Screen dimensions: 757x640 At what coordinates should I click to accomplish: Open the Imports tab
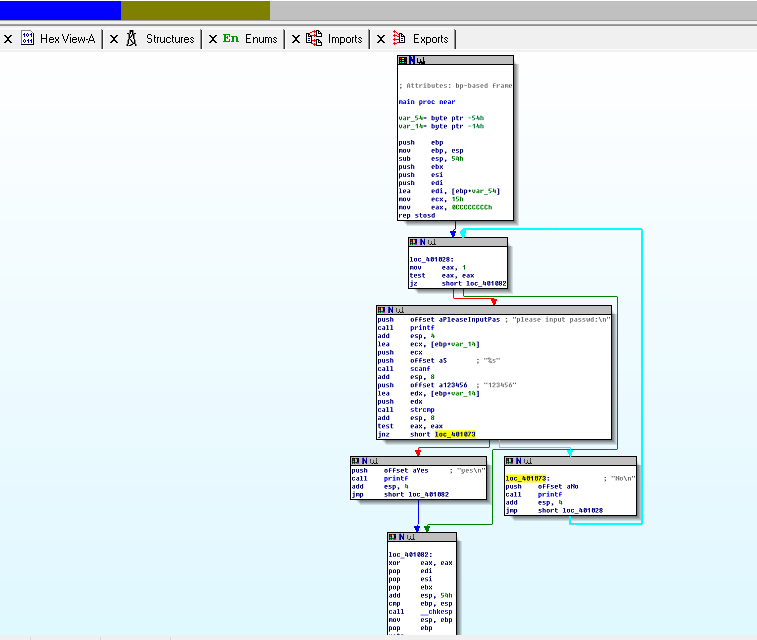point(344,39)
